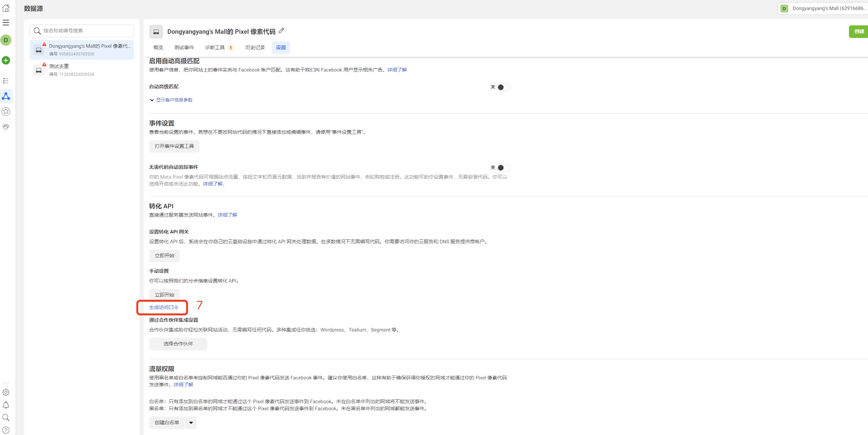The width and height of the screenshot is (868, 435).
Task: Click the green plus create icon
Action: pyautogui.click(x=6, y=60)
